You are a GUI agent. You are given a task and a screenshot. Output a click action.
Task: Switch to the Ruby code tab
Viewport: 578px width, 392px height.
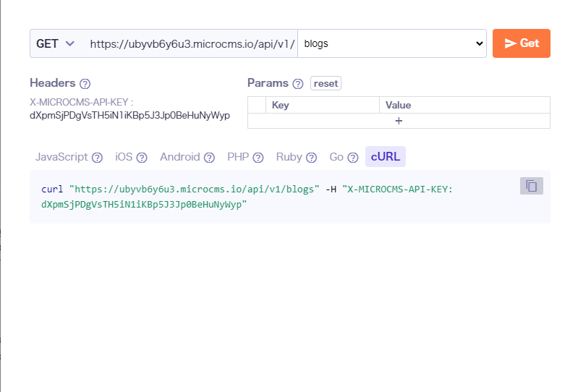coord(289,157)
